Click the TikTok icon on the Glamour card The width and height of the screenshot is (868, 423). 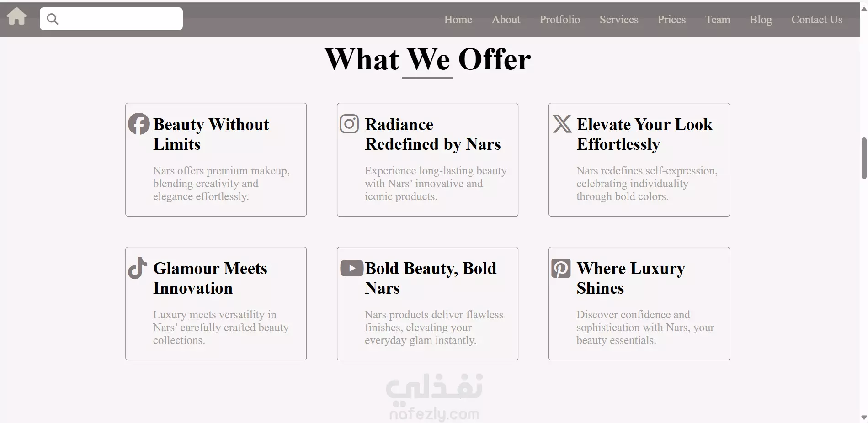137,268
